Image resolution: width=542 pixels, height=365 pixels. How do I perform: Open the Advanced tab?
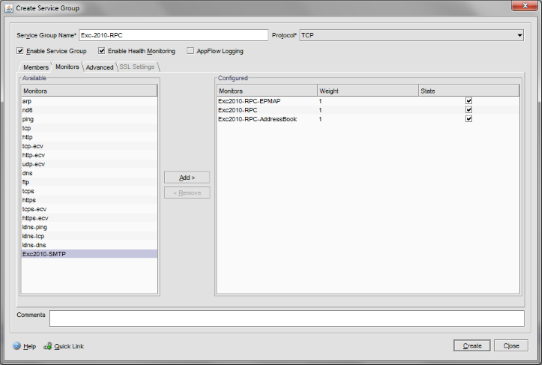pyautogui.click(x=100, y=67)
